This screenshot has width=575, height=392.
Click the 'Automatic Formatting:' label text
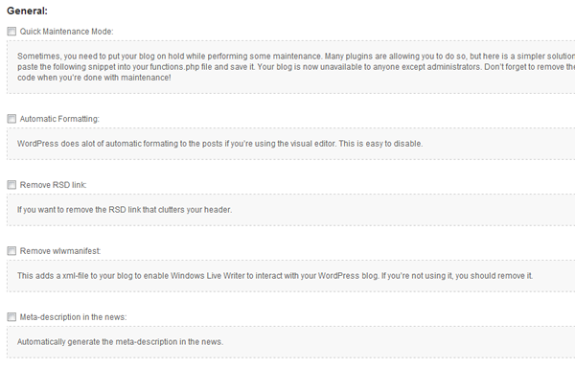click(x=59, y=119)
